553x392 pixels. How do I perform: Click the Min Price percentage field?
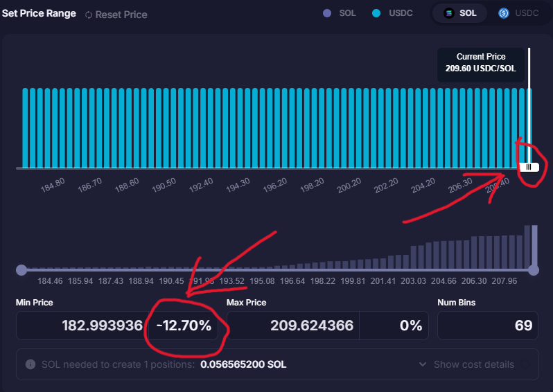tap(184, 326)
